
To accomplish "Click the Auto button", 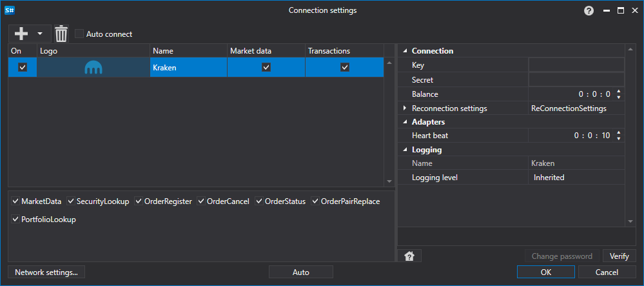I will click(x=300, y=272).
